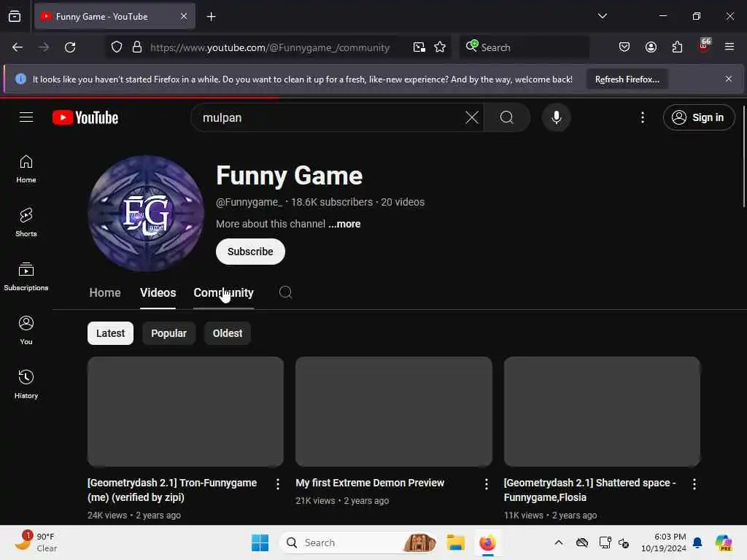This screenshot has height=560, width=747.
Task: Click the Firefox URL address bar
Action: 270,47
